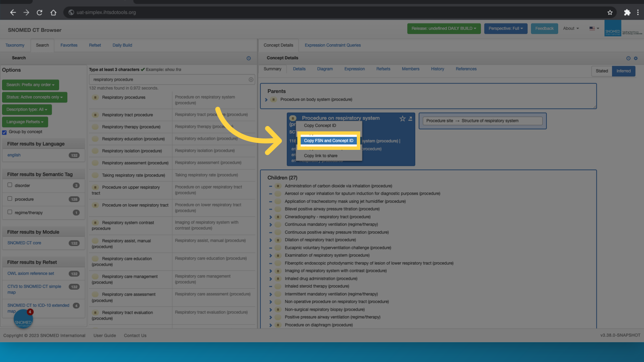Switch to Stated view

tap(602, 71)
